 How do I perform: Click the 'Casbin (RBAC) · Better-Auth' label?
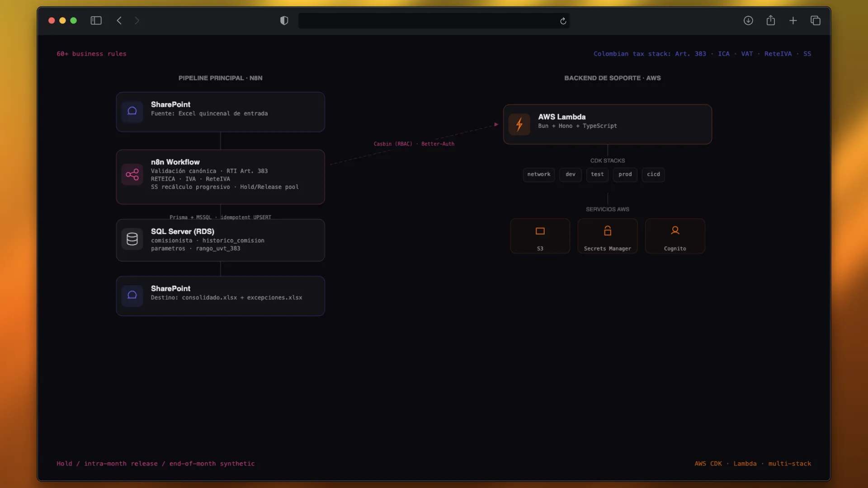414,144
